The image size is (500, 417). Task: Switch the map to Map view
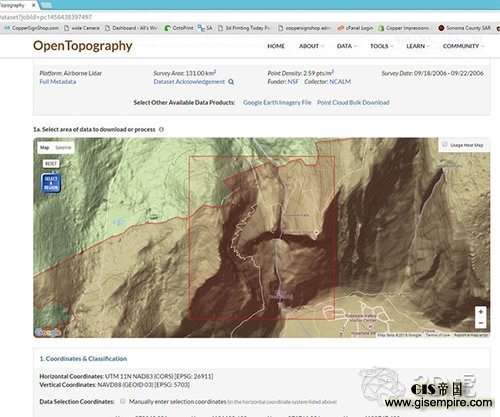45,147
